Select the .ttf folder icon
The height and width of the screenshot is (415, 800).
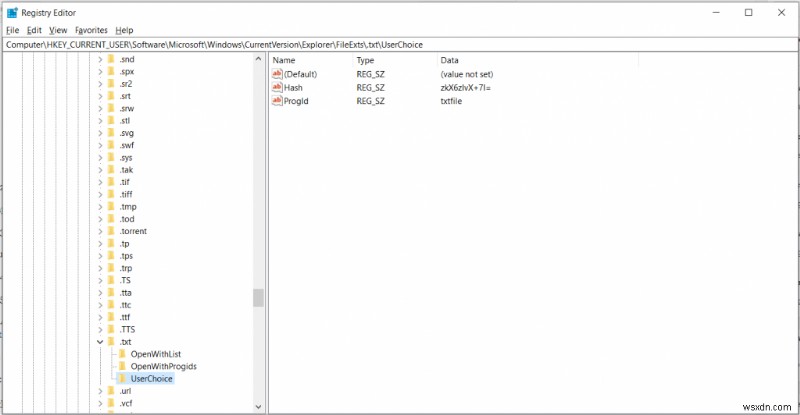111,317
